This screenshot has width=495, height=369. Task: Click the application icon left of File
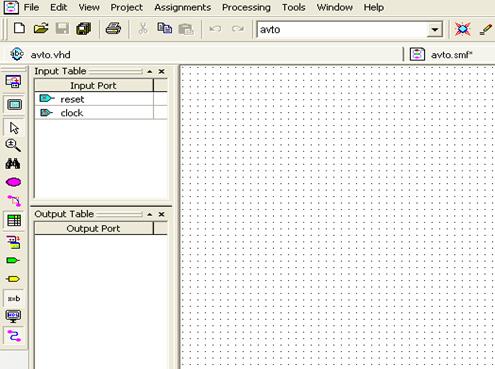[11, 7]
